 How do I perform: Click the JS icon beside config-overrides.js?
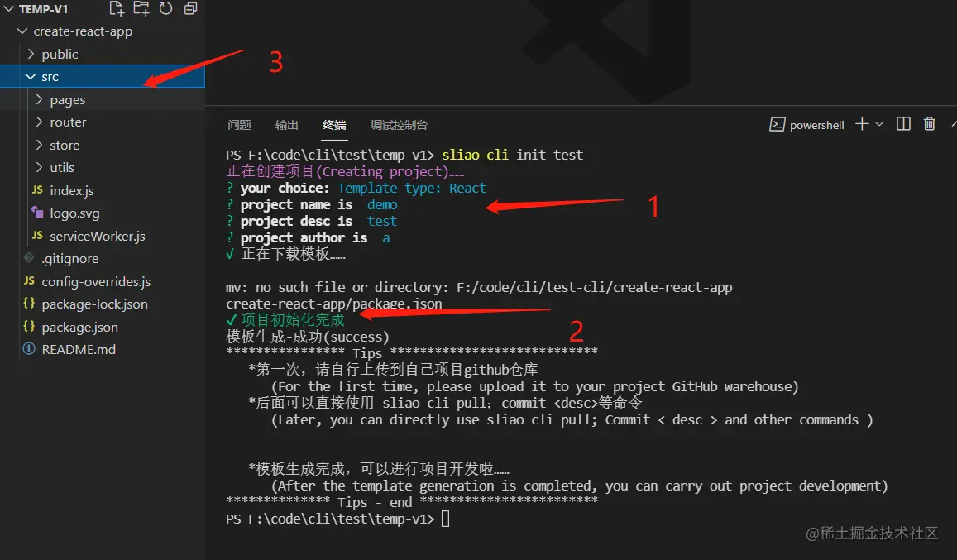pyautogui.click(x=29, y=280)
